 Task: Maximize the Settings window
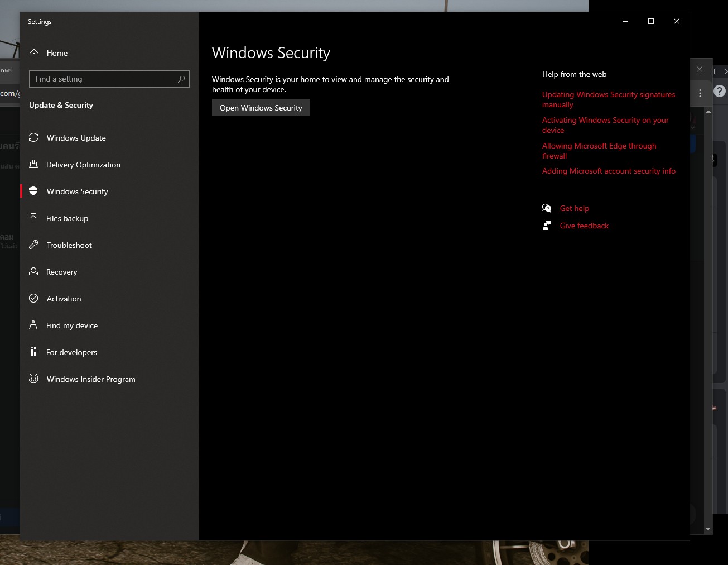[651, 21]
